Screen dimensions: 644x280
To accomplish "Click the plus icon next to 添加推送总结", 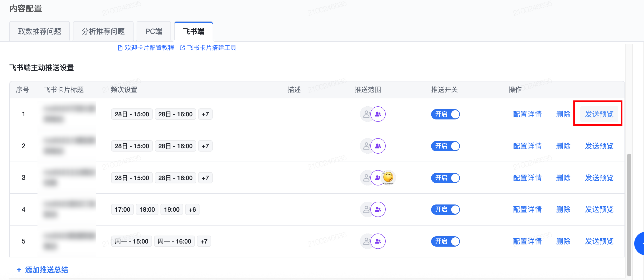I will click(19, 270).
